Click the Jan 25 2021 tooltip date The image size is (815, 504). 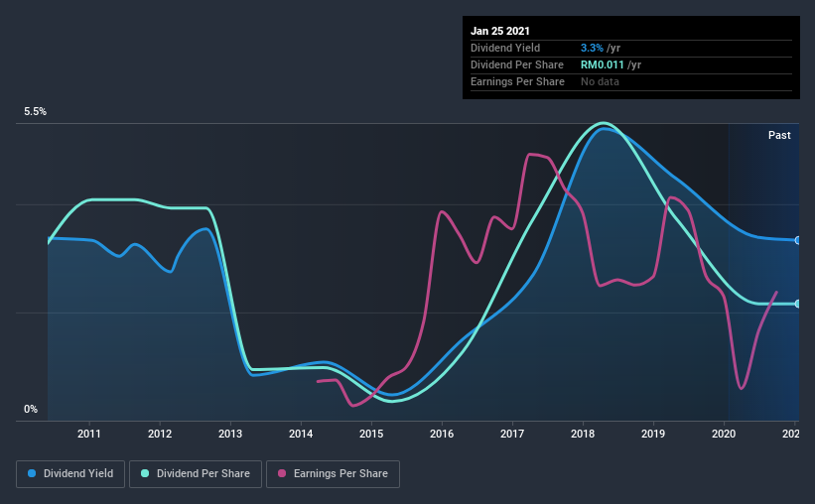[500, 31]
